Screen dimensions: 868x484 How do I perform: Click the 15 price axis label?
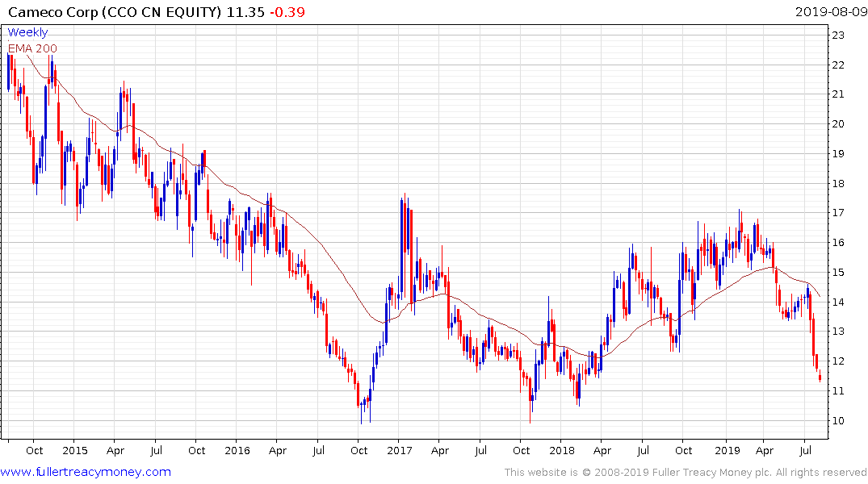click(838, 273)
